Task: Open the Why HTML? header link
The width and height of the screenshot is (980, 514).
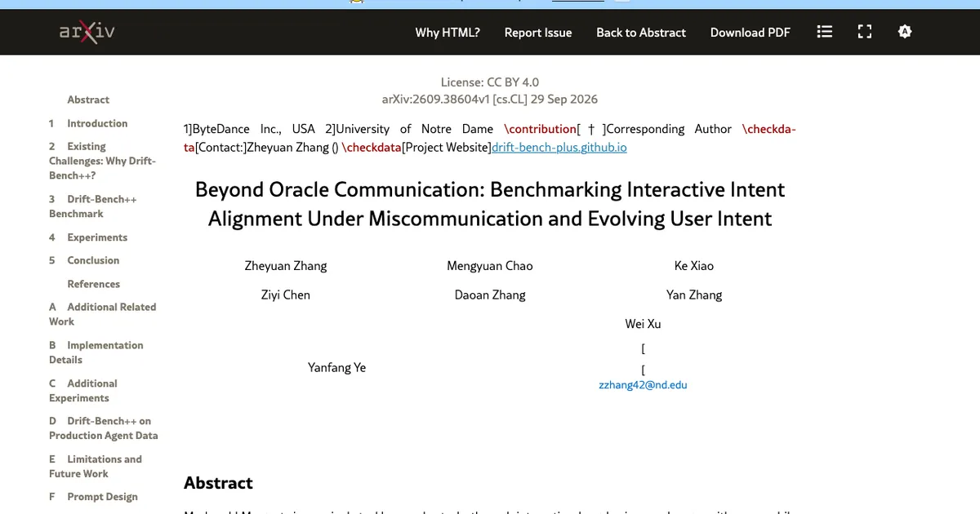Action: pos(448,33)
